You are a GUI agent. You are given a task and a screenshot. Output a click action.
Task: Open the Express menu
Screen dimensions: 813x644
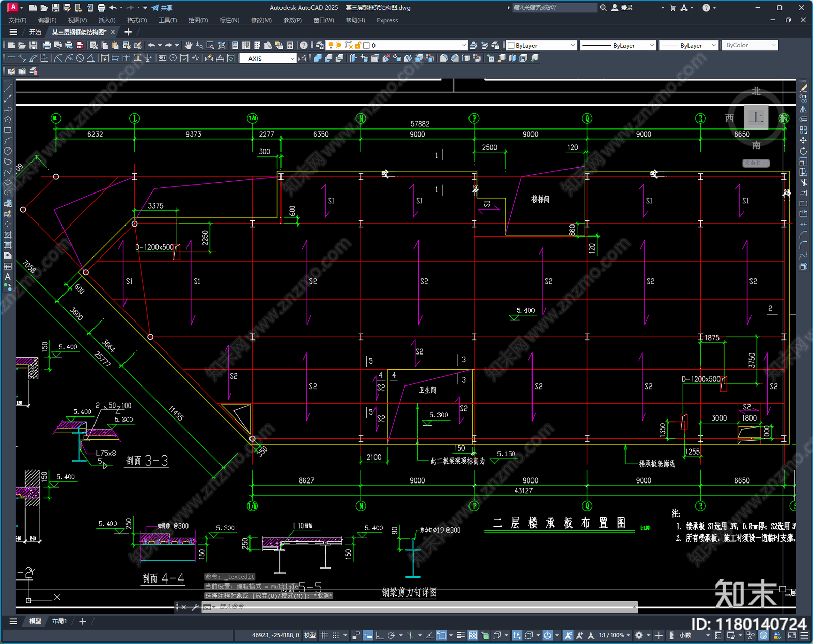[387, 20]
